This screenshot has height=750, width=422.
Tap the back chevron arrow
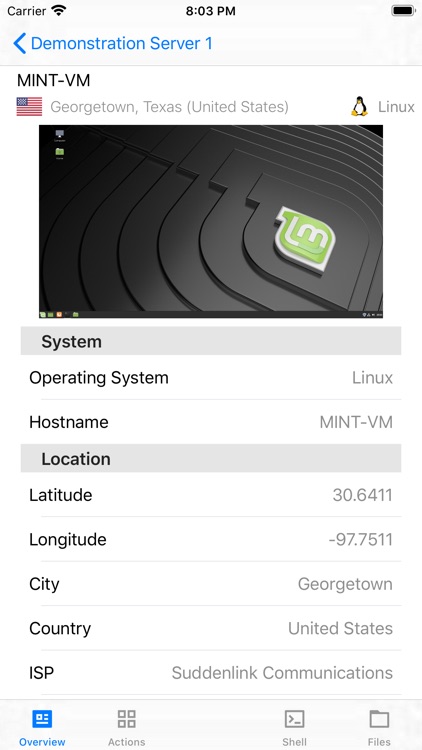click(19, 44)
